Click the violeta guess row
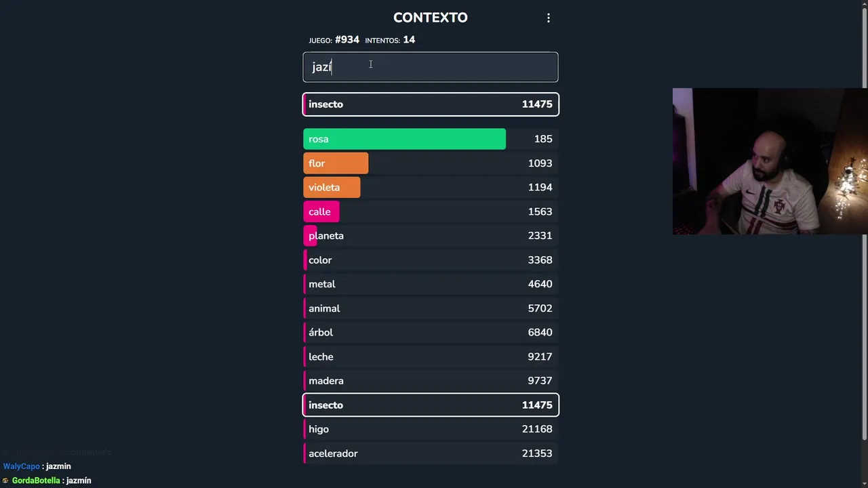 [431, 187]
